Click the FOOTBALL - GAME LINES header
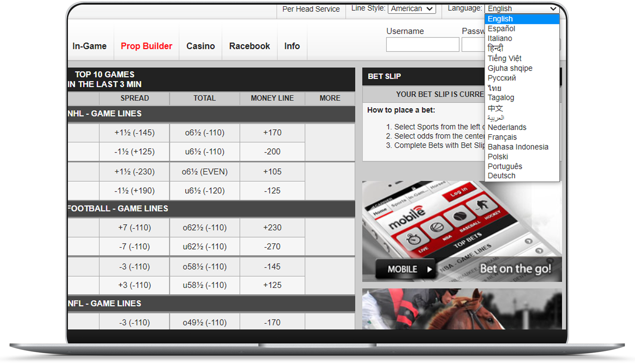 (211, 209)
